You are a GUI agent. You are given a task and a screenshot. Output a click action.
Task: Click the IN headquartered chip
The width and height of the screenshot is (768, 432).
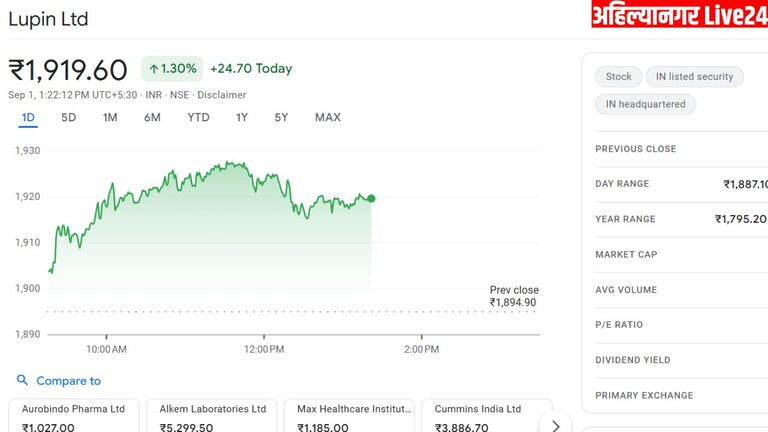coord(645,104)
